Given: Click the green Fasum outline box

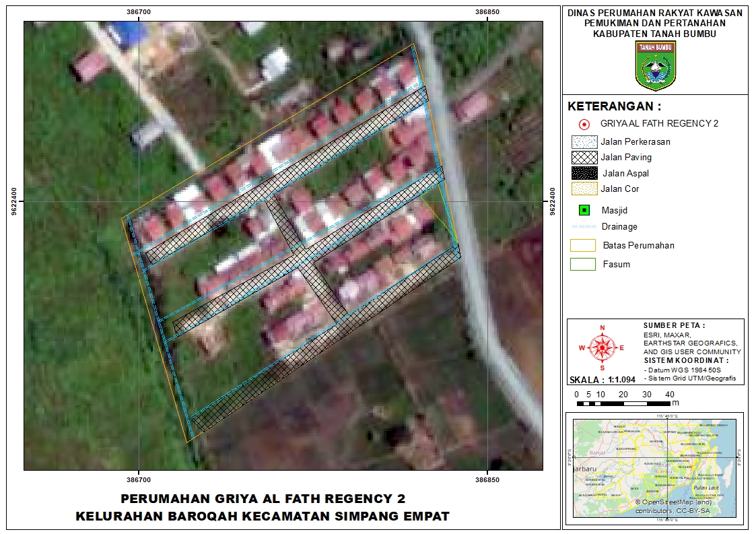Looking at the screenshot, I should (583, 264).
